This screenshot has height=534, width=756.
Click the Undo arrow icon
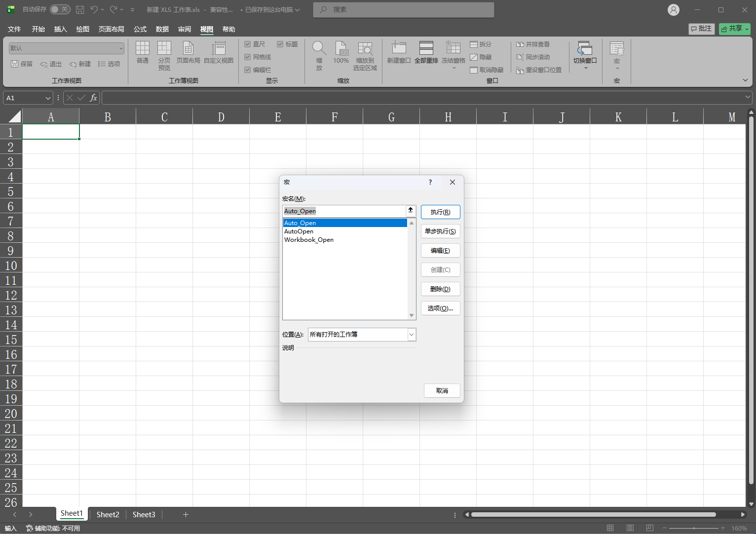pos(94,9)
